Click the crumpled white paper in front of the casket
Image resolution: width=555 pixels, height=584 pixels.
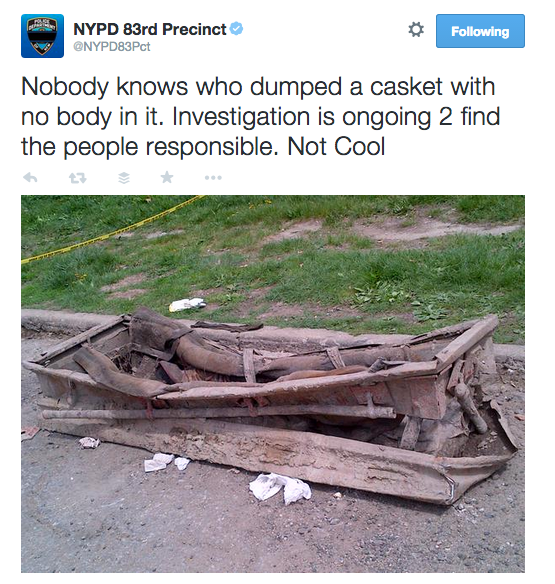coord(280,487)
